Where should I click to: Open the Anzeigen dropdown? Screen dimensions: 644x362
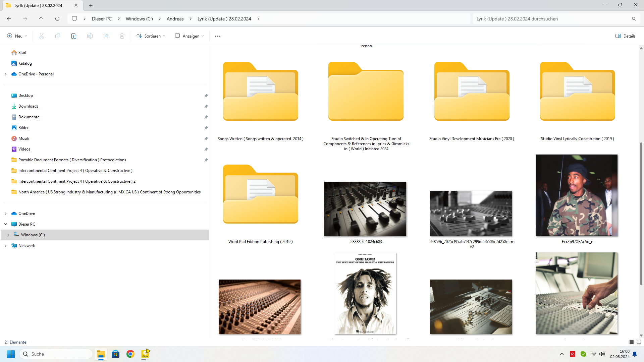point(190,36)
